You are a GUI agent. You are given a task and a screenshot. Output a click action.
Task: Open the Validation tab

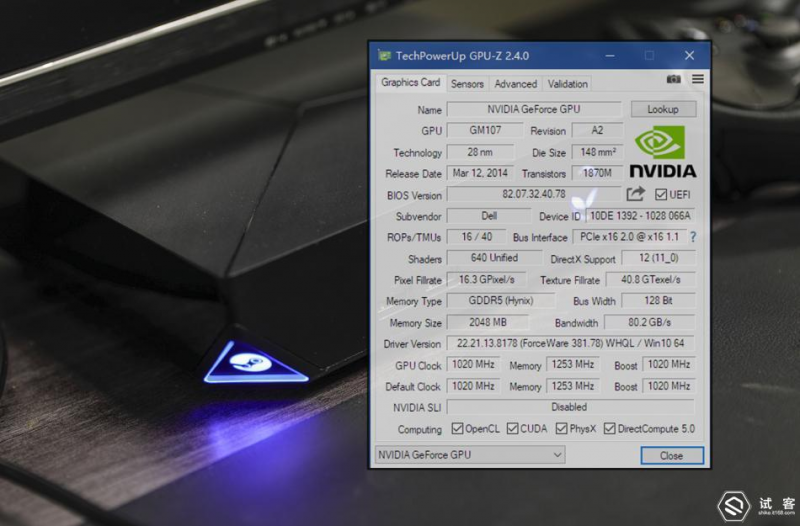pyautogui.click(x=567, y=84)
